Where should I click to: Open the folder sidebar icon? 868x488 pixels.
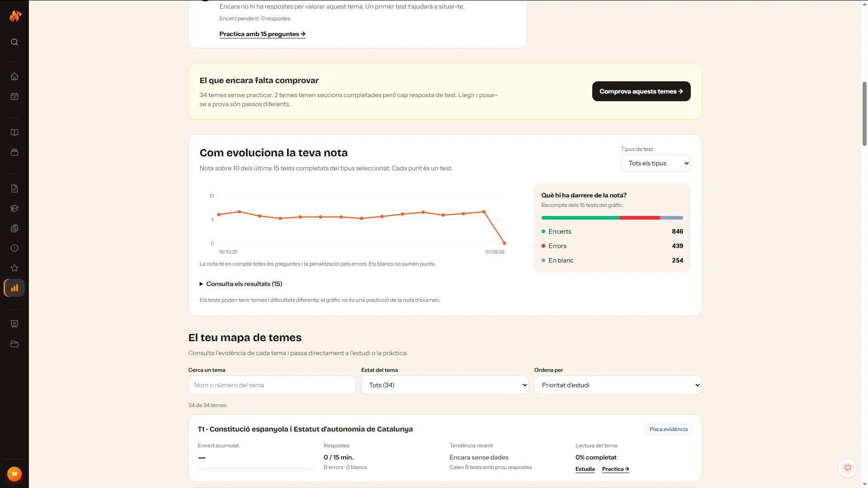14,344
